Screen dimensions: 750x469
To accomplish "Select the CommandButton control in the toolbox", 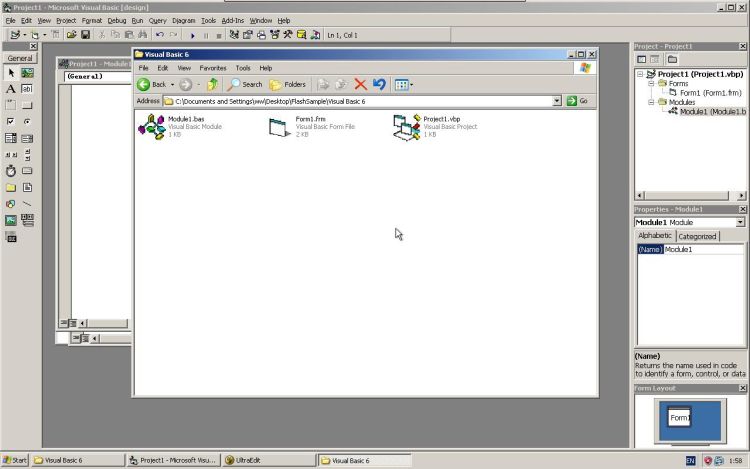I will [x=27, y=105].
